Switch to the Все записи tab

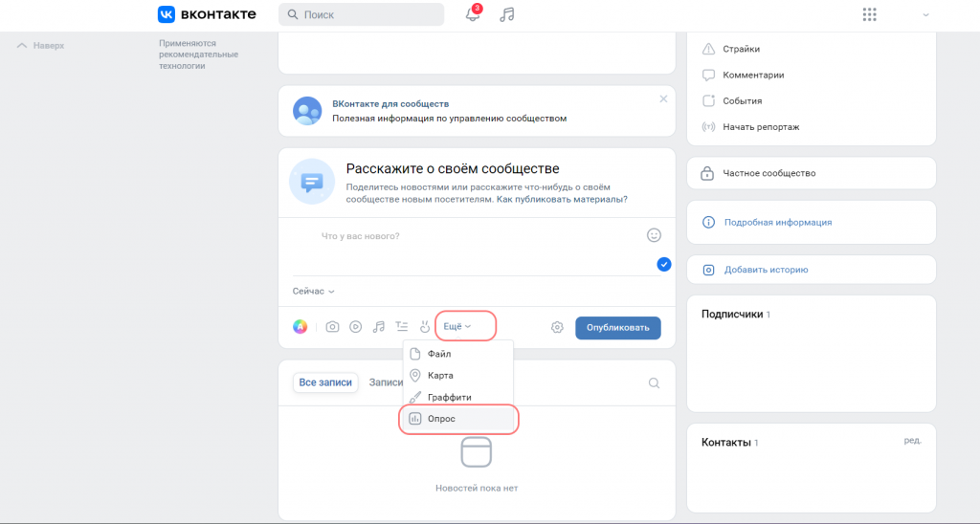tap(325, 382)
